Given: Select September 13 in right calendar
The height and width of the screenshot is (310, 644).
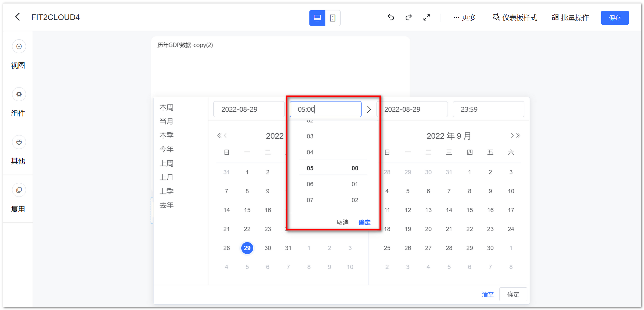Looking at the screenshot, I should click(x=428, y=210).
